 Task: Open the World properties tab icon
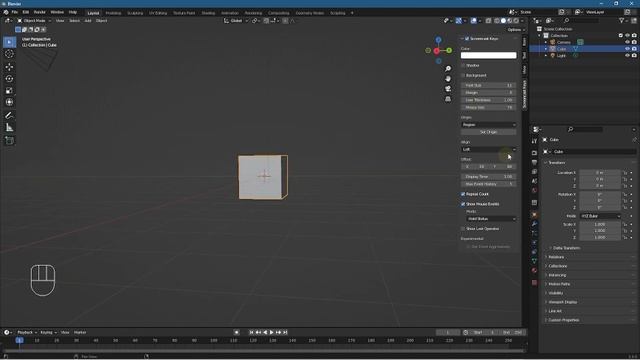[x=534, y=190]
